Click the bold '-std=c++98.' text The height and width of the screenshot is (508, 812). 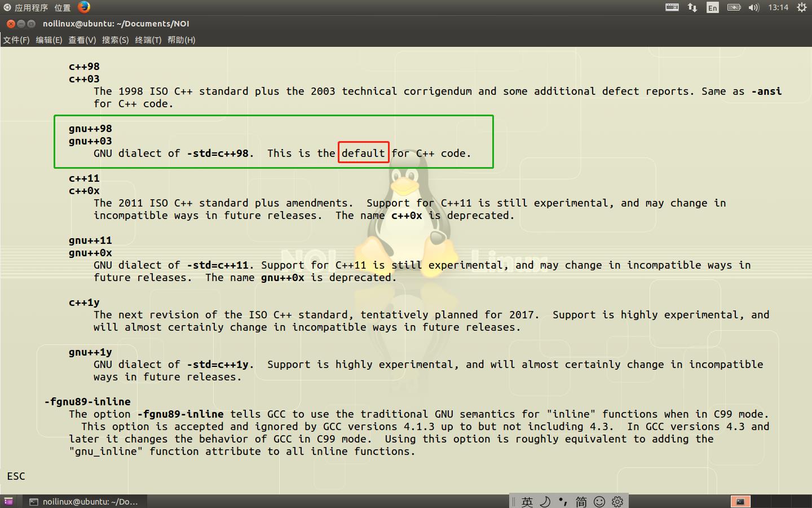pos(220,154)
